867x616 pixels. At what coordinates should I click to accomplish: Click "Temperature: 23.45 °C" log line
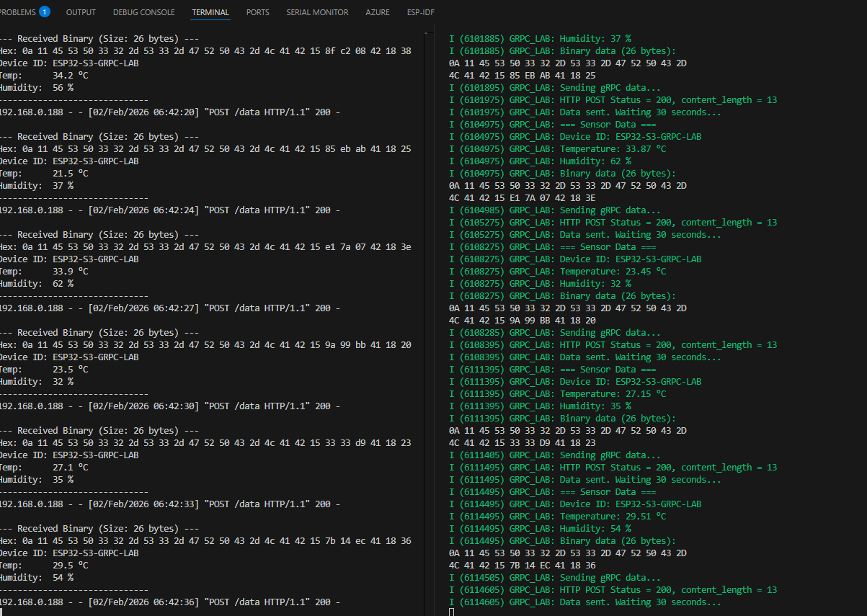pyautogui.click(x=557, y=272)
